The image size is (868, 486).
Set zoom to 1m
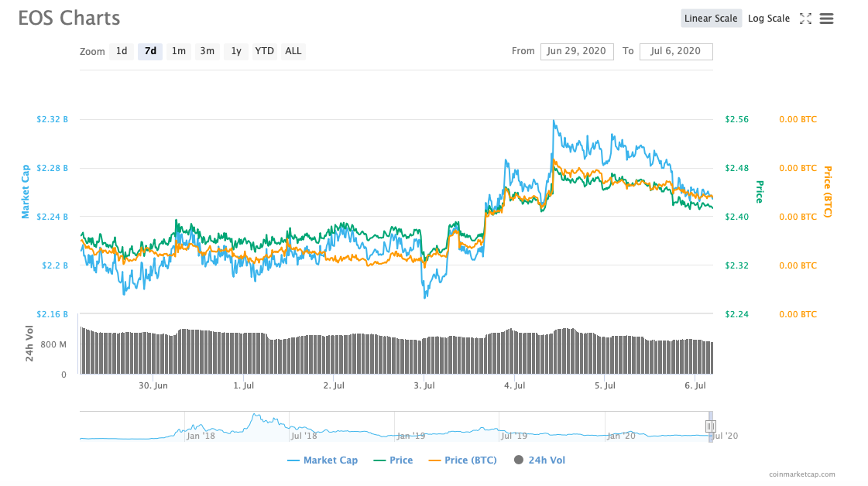tap(178, 52)
